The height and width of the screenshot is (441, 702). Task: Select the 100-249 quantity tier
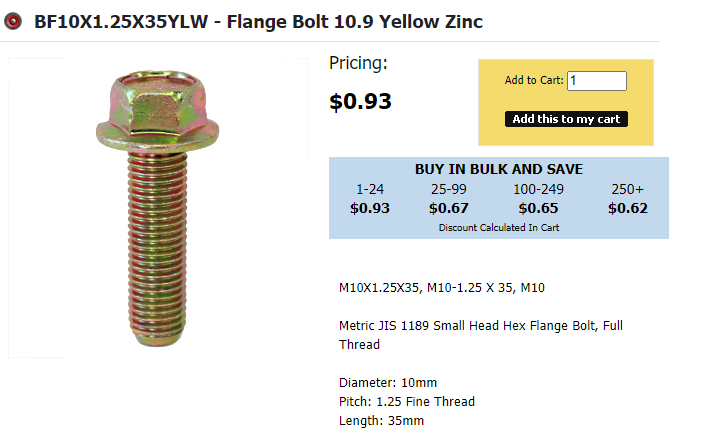pos(538,189)
